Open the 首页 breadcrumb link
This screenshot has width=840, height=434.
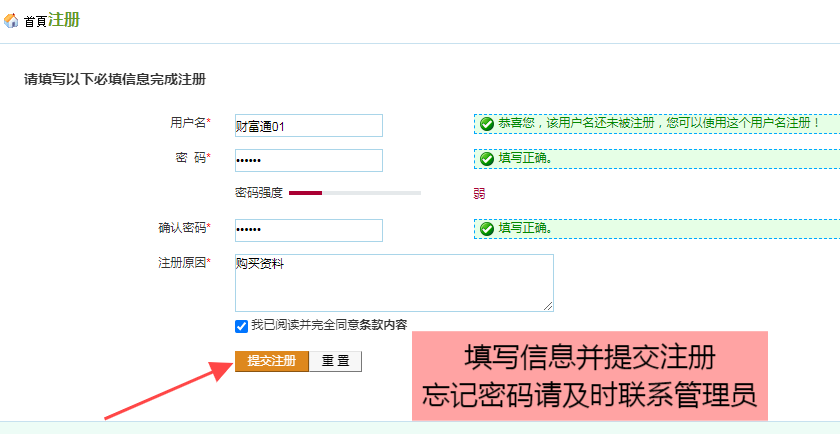(35, 22)
